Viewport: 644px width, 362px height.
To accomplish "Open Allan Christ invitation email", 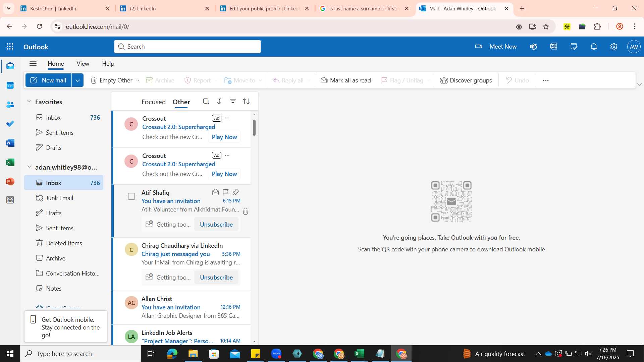I will [182, 307].
